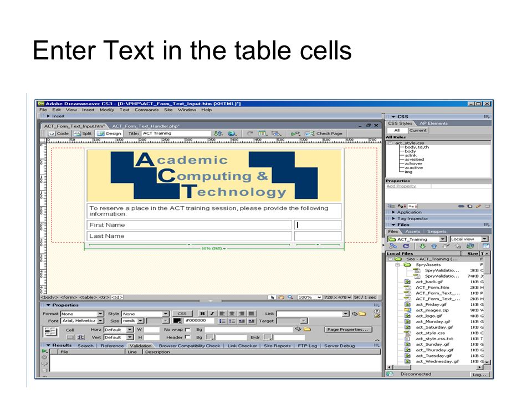Show list view A-Z in CSS panel
Viewport: 532px width, 399px height.
(x=402, y=206)
